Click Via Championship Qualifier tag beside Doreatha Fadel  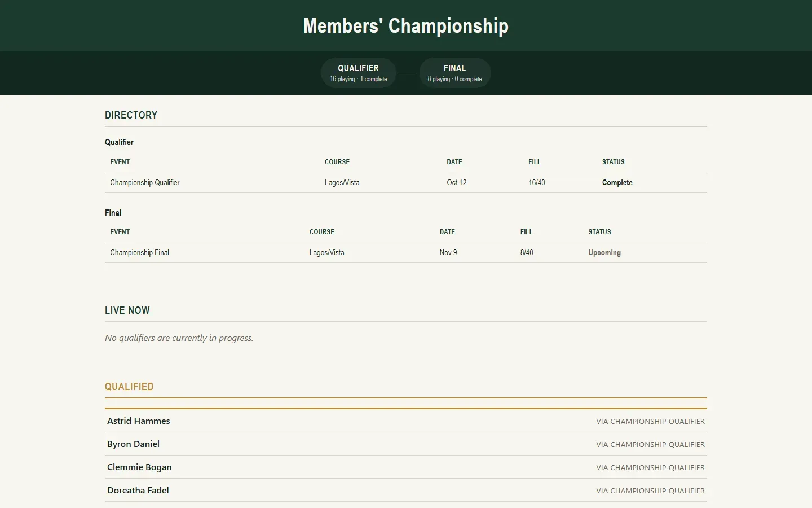click(651, 491)
